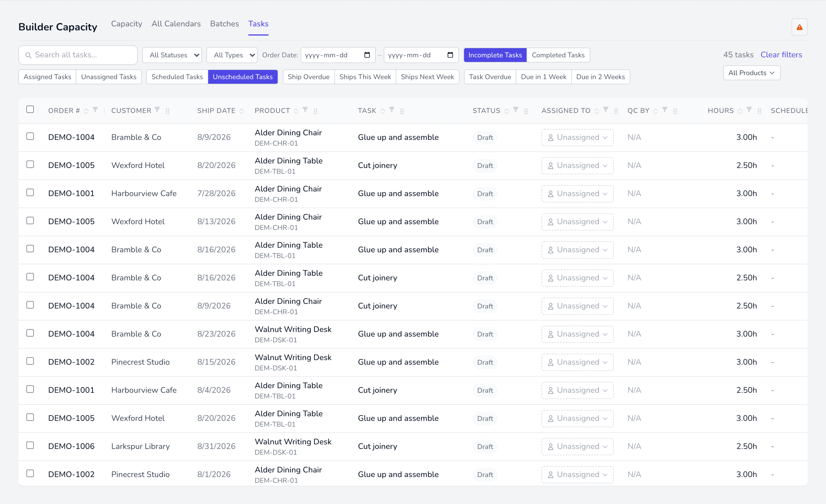Check Pinecrest Studio 8/15/2026 row checkbox
The width and height of the screenshot is (826, 504).
click(x=30, y=361)
